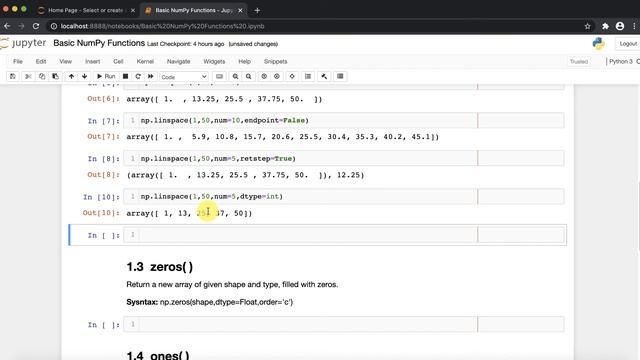The image size is (640, 360).
Task: Reload the browser page
Action: point(36,26)
